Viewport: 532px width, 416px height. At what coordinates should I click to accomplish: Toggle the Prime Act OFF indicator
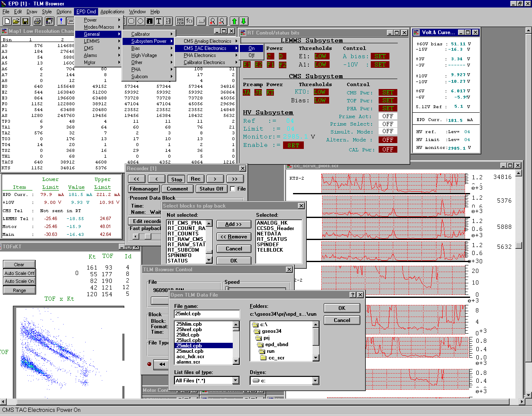[387, 116]
